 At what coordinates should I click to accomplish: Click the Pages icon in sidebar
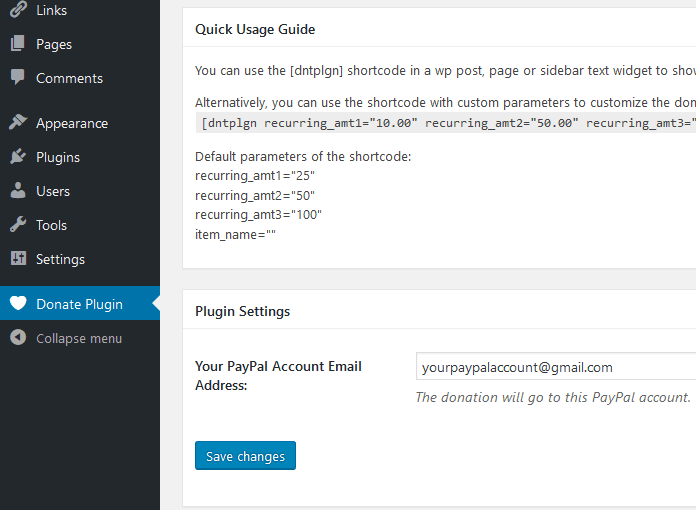pos(18,44)
